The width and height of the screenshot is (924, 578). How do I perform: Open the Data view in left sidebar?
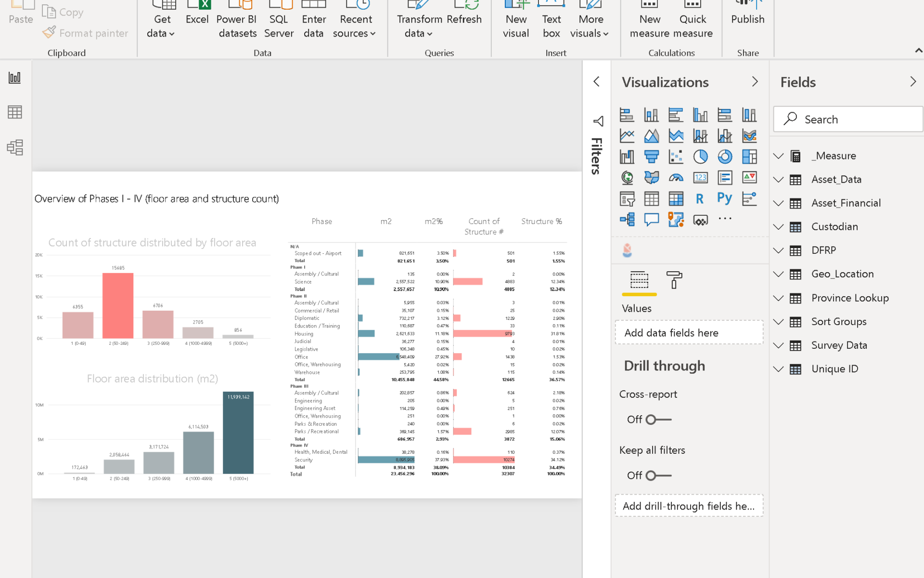pyautogui.click(x=15, y=112)
